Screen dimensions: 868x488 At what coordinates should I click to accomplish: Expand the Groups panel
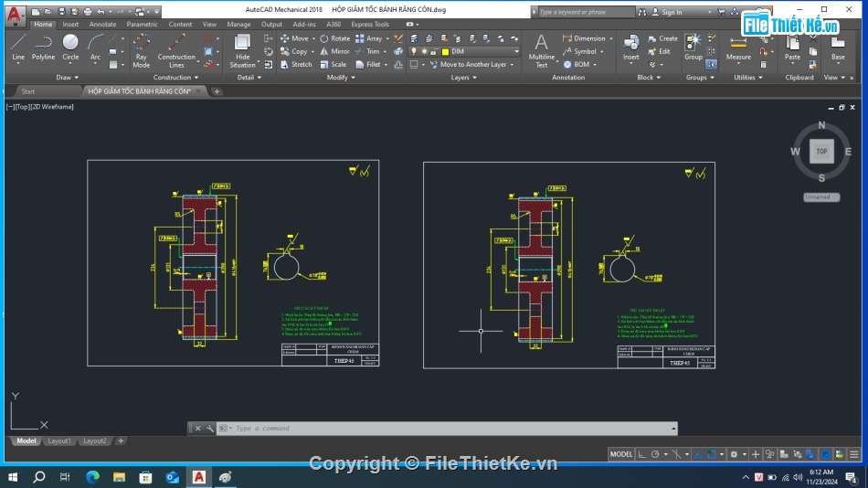coord(700,78)
